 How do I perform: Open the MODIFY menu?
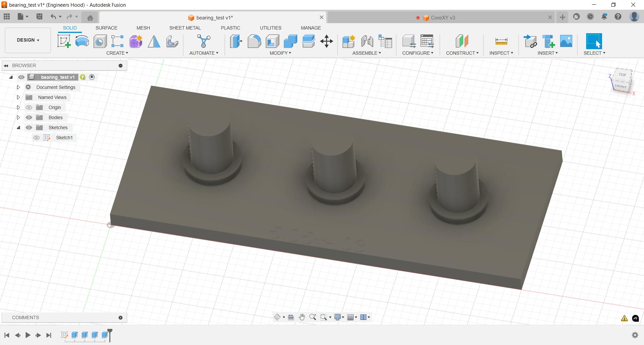(x=280, y=53)
